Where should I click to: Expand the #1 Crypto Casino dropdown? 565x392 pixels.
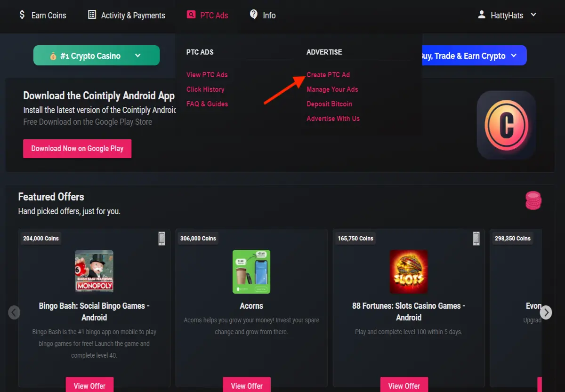[97, 56]
